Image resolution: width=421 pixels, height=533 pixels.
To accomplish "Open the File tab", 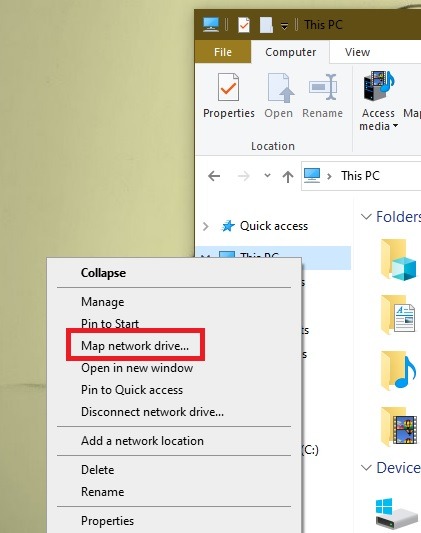I will 223,52.
